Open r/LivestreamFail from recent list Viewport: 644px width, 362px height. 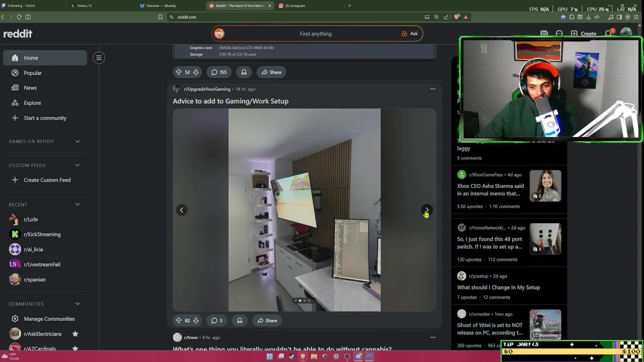[x=45, y=264]
